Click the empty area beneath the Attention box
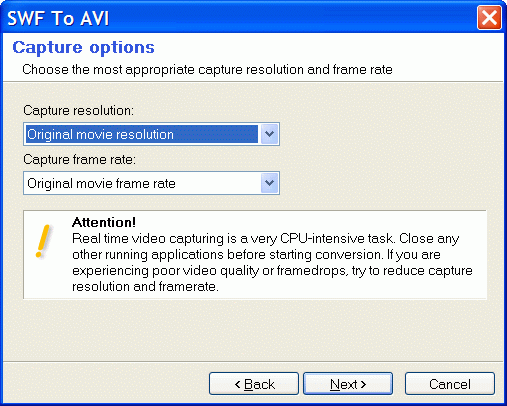The height and width of the screenshot is (406, 507). [x=253, y=329]
